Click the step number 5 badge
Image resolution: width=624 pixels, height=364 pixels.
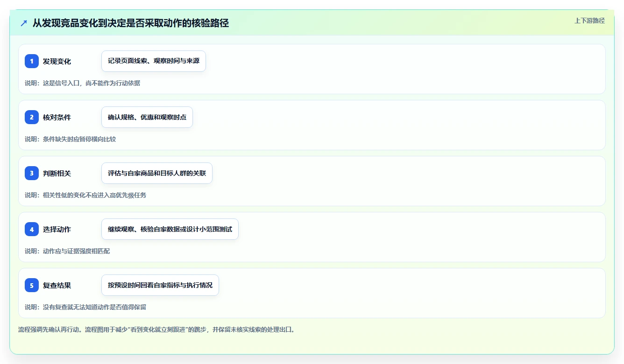[x=32, y=285]
